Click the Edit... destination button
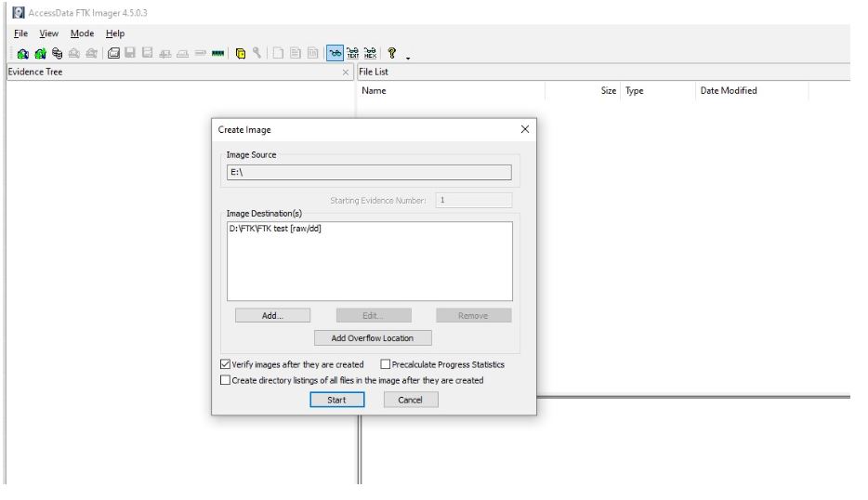Screen dimensions: 868x500 pyautogui.click(x=374, y=316)
